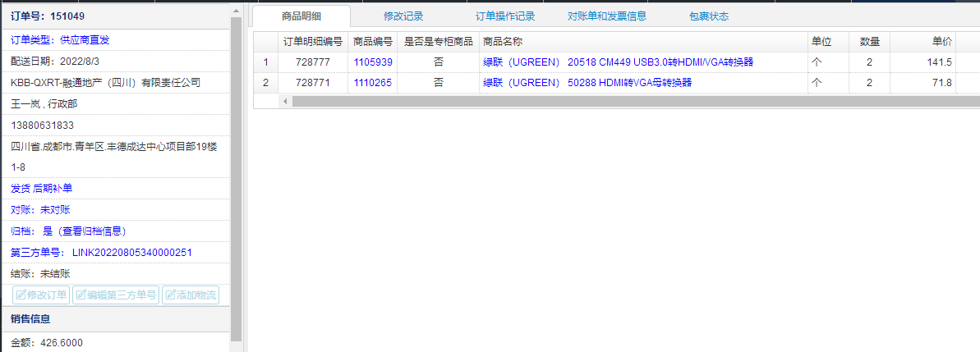The image size is (980, 352).
Task: Click the 商品编号 column header
Action: pyautogui.click(x=372, y=42)
